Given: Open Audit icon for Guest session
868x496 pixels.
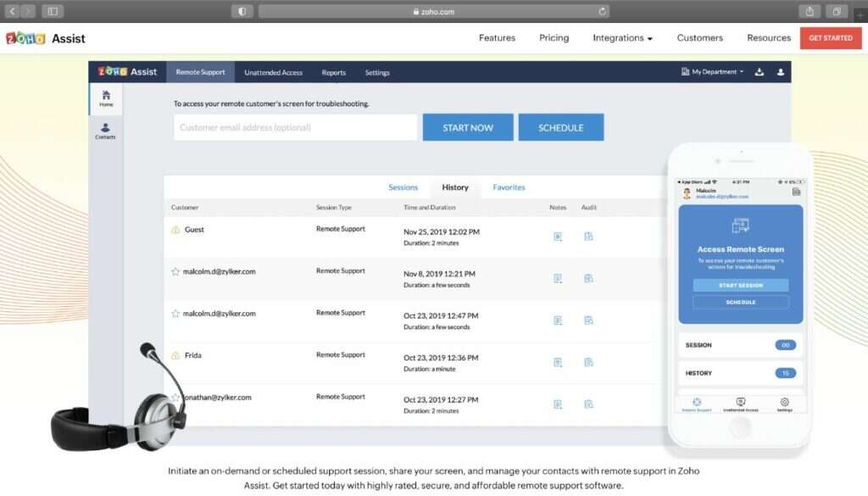Looking at the screenshot, I should coord(588,237).
